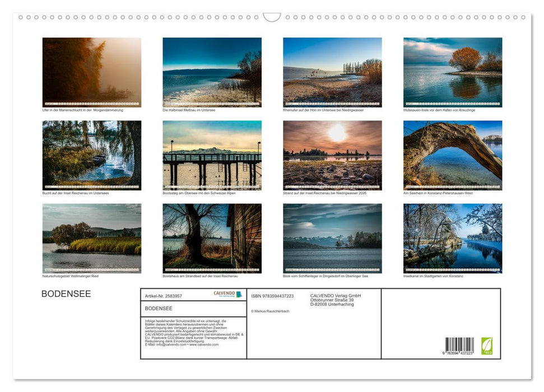544x392 pixels.
Task: Click the Bootshaus am Strandbad photo
Action: click(212, 239)
